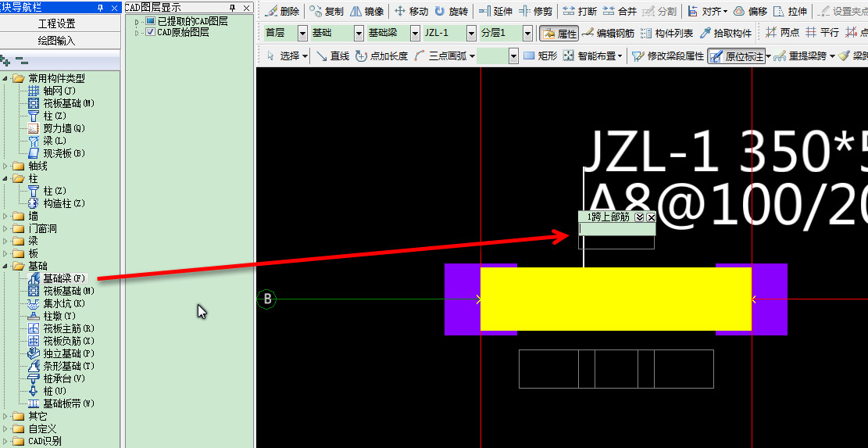The image size is (868, 448).
Task: Expand the 已提取的CAD图层 tree node
Action: click(x=138, y=22)
